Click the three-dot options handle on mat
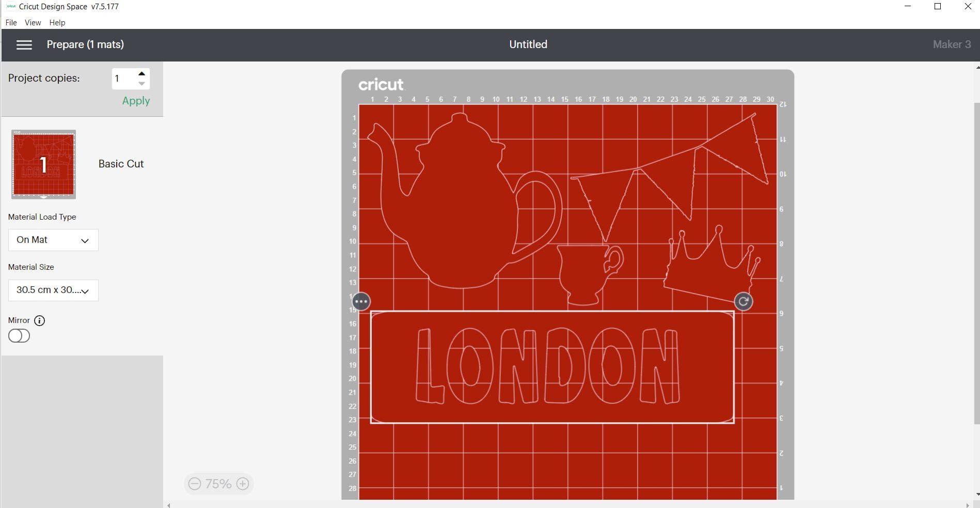 coord(361,301)
